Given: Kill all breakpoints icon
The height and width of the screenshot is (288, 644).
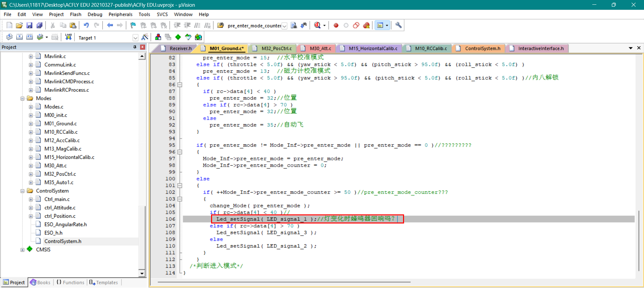Looking at the screenshot, I should (366, 25).
